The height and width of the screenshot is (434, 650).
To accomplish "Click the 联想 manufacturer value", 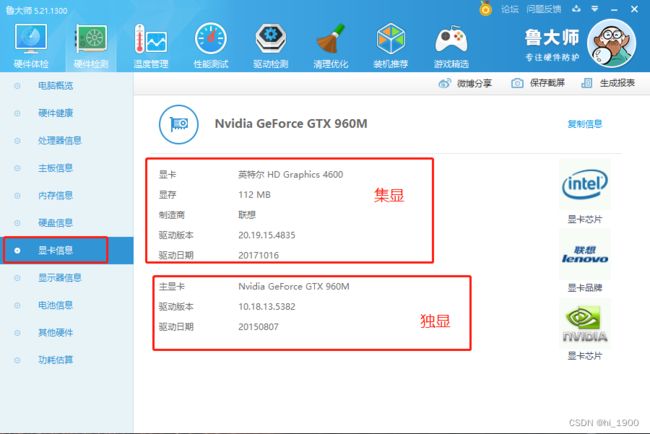I will 247,215.
